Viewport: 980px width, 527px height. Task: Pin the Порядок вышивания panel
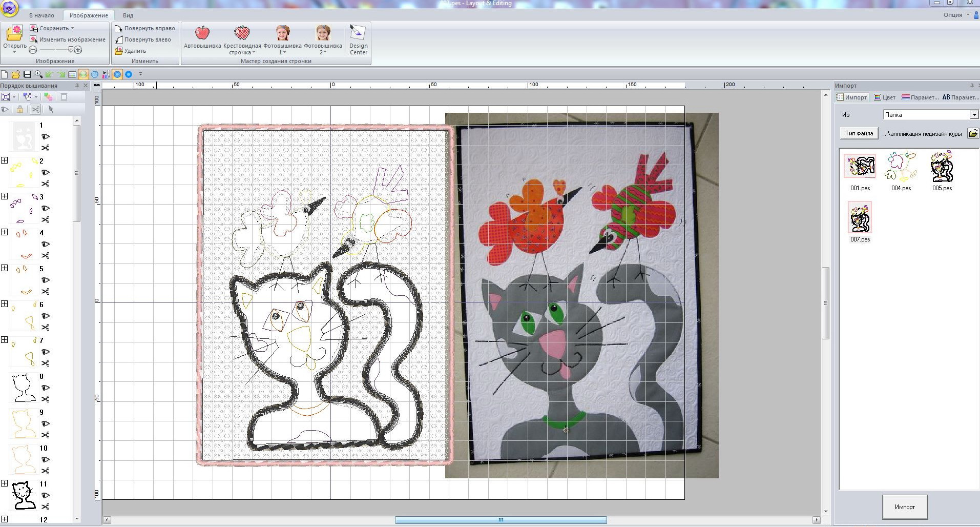(77, 86)
